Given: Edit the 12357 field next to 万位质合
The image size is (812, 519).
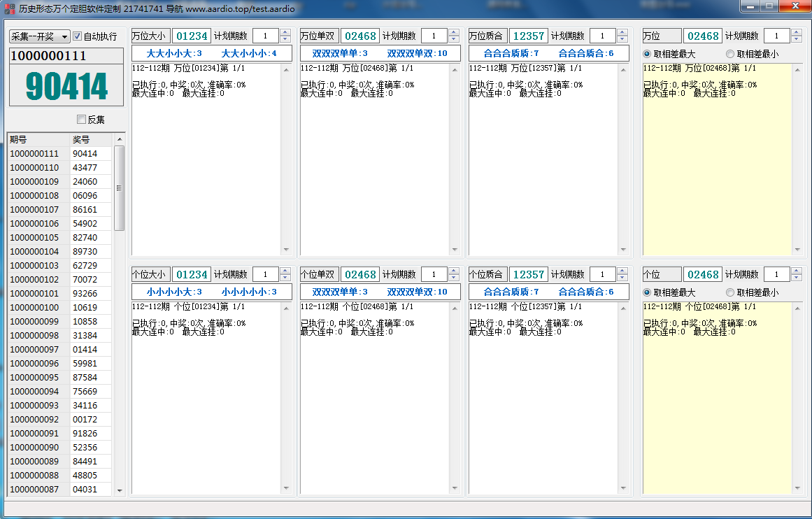Looking at the screenshot, I should 529,36.
